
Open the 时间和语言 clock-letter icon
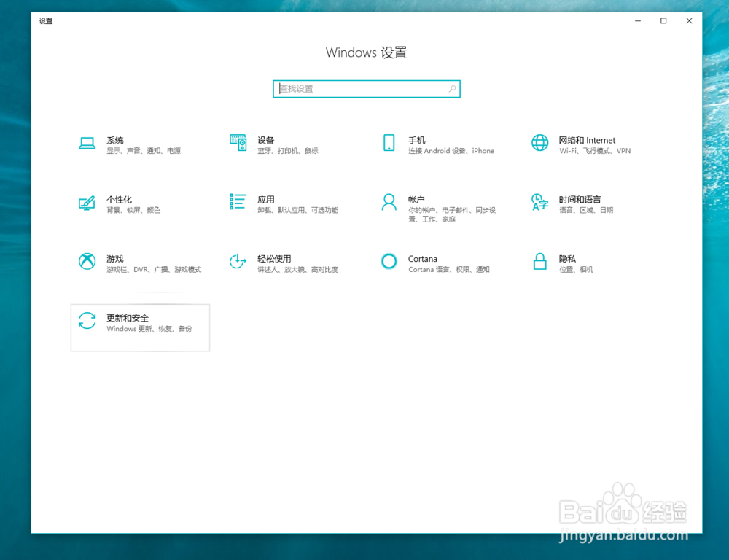point(539,202)
